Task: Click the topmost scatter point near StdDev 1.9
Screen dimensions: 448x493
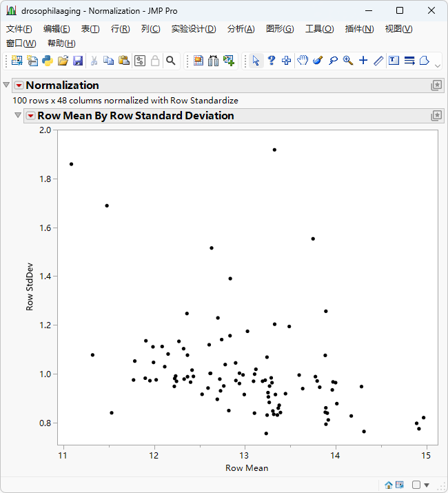Action: (x=274, y=150)
